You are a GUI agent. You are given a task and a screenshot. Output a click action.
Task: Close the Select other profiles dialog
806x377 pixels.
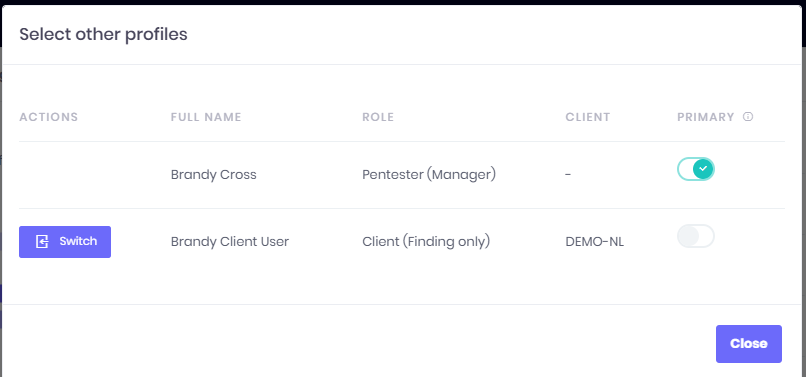click(749, 344)
